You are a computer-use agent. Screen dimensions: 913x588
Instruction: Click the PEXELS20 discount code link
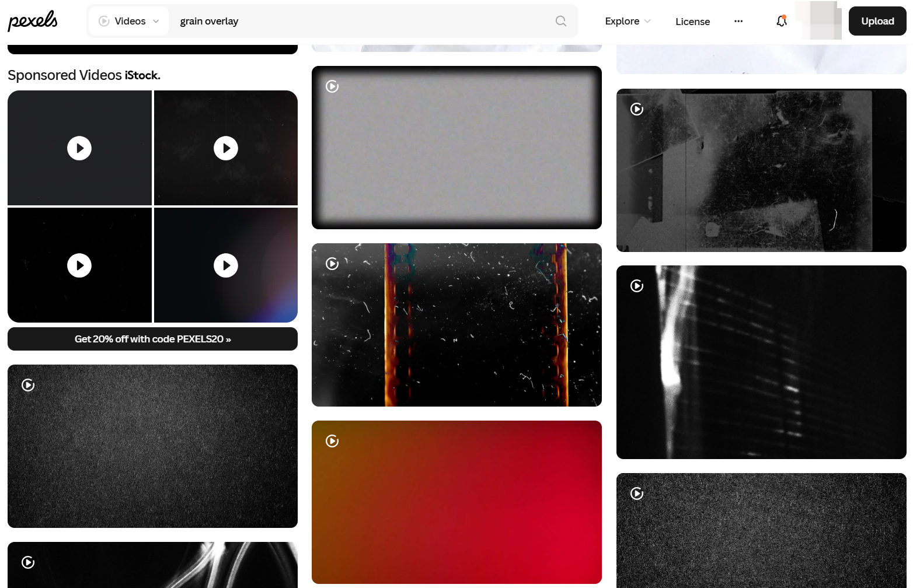(x=152, y=339)
